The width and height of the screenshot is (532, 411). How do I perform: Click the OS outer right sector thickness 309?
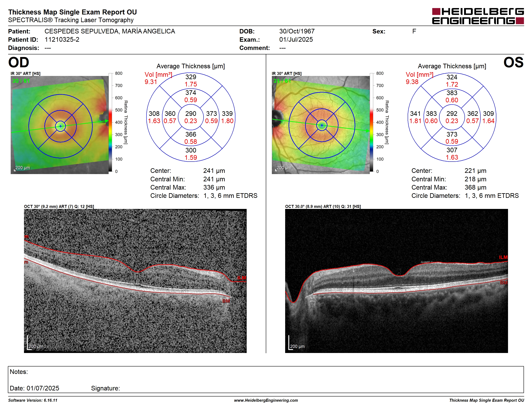point(488,113)
